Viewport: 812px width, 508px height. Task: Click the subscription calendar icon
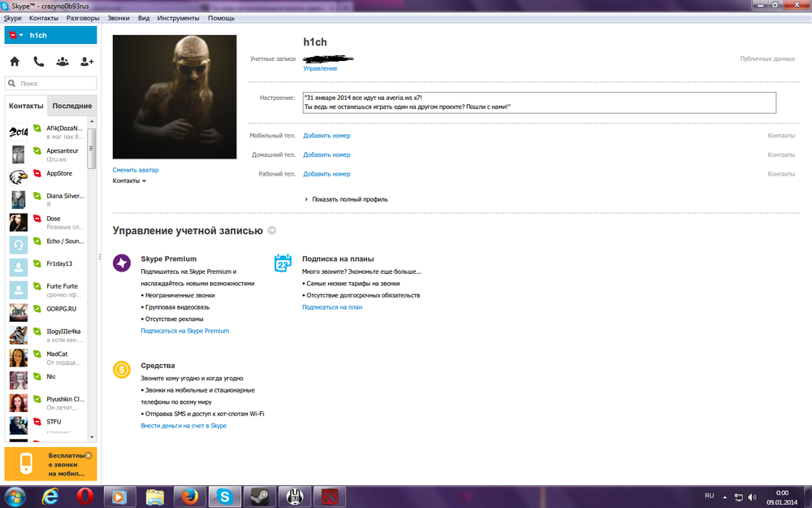click(x=283, y=263)
